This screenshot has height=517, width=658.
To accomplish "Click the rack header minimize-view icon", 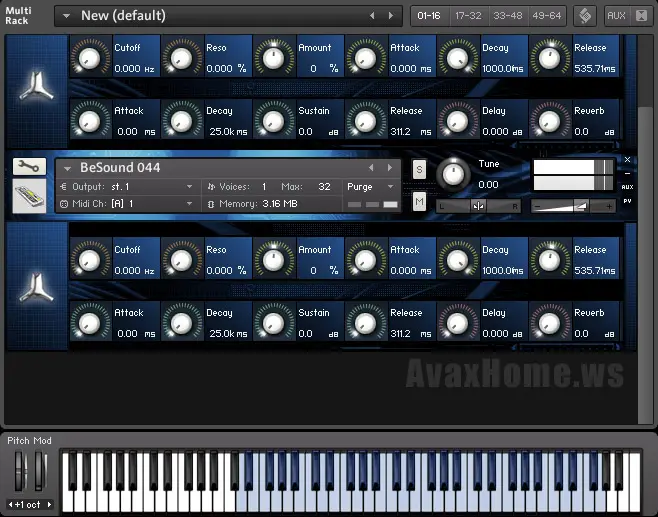I will 641,16.
